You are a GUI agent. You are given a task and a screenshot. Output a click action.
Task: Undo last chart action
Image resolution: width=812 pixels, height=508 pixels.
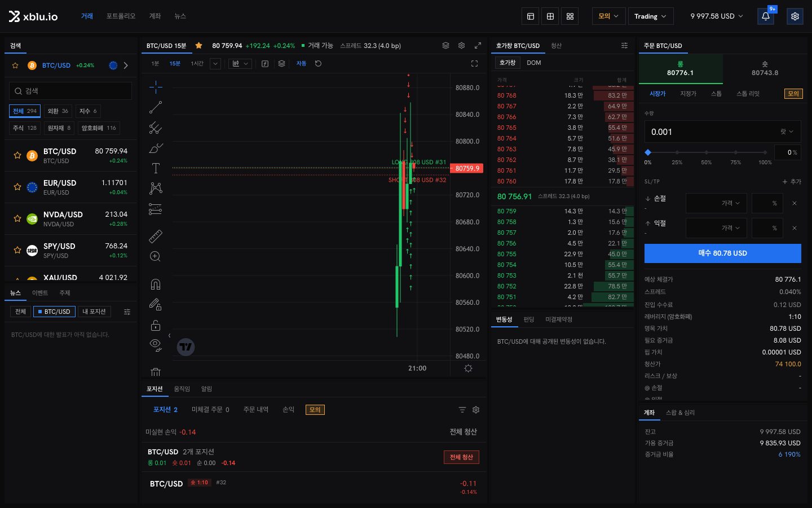point(318,64)
